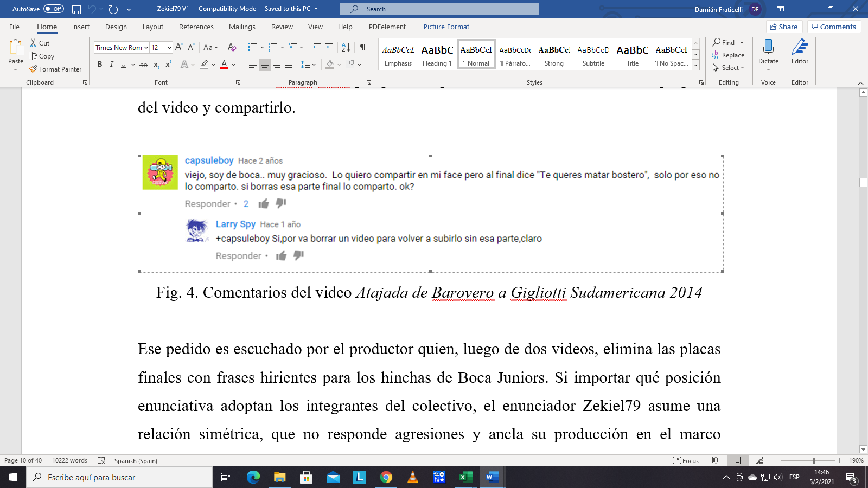The image size is (868, 488).
Task: Click the Replace button
Action: point(728,55)
